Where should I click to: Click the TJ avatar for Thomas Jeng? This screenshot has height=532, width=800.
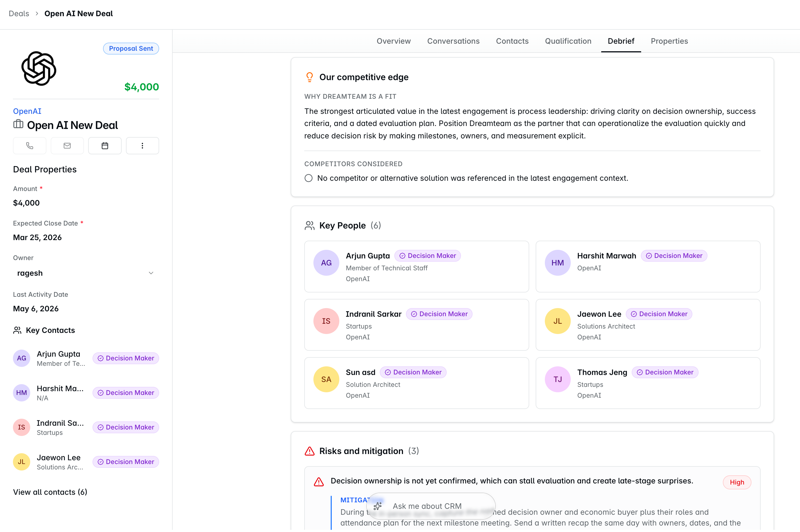pyautogui.click(x=558, y=379)
